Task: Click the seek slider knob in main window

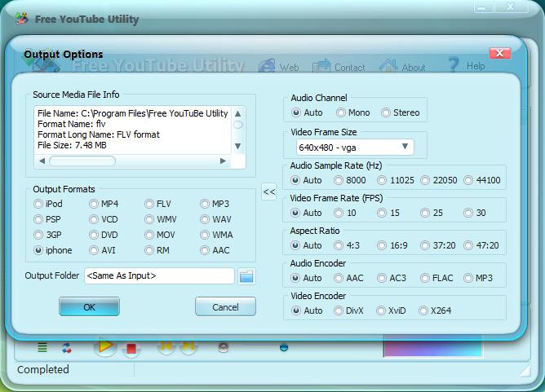Action: (284, 347)
